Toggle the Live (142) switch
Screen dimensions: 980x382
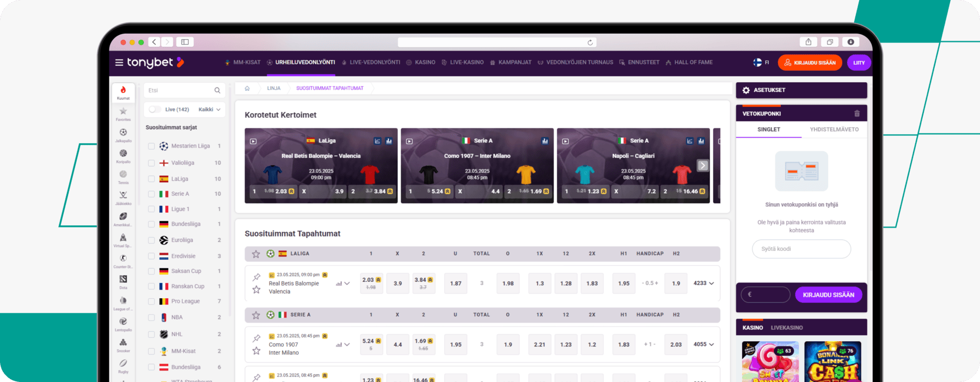point(155,109)
